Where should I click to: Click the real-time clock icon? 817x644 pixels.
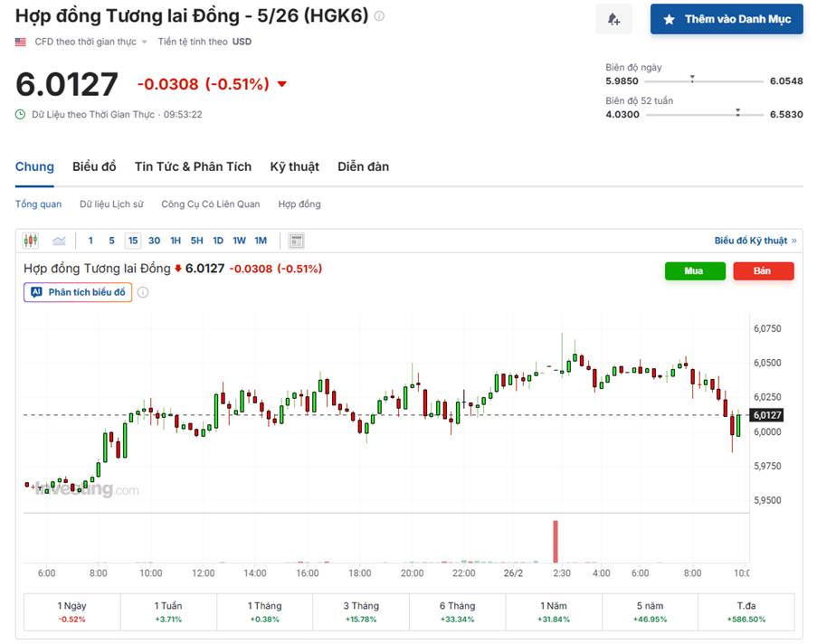[x=20, y=115]
